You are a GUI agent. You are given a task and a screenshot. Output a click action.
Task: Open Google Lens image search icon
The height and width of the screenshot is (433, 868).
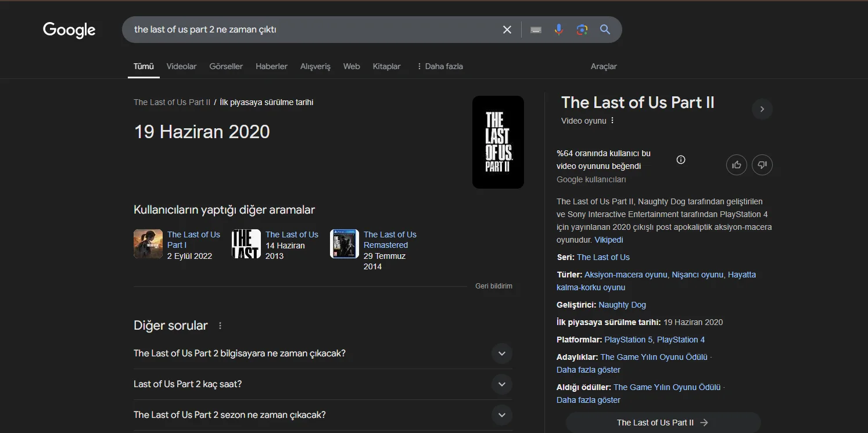(x=582, y=30)
